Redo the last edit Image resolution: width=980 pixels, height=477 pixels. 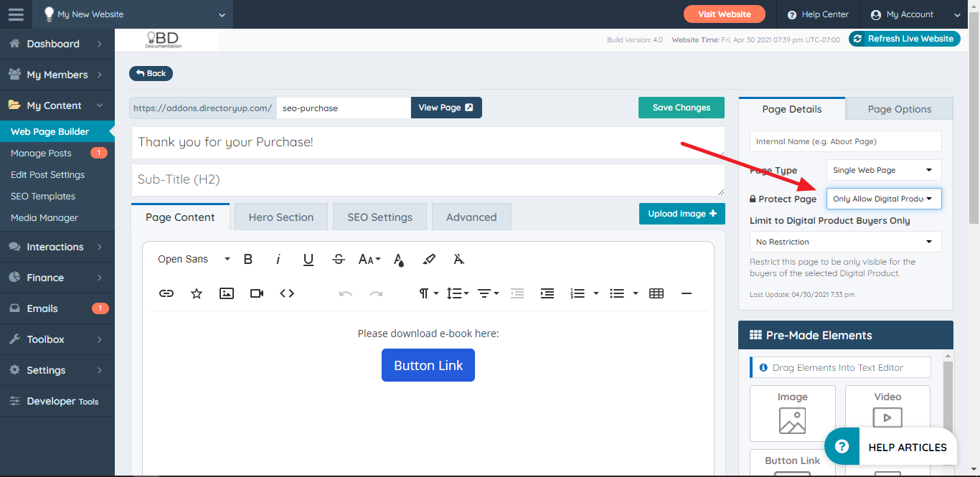coord(376,293)
